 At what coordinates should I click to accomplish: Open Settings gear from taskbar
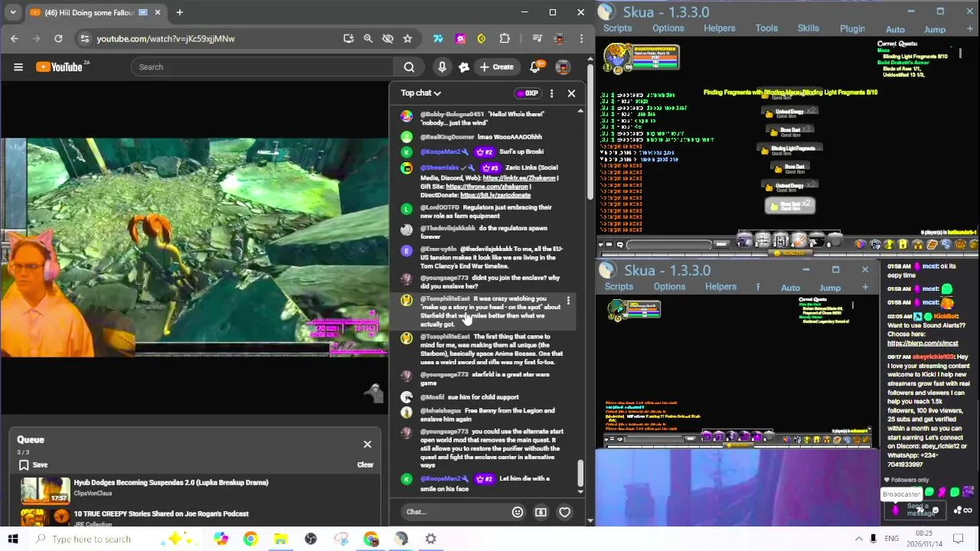point(430,539)
